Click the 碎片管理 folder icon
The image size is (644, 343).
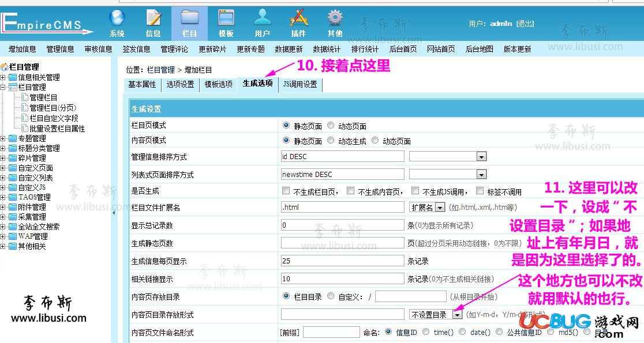pos(13,158)
